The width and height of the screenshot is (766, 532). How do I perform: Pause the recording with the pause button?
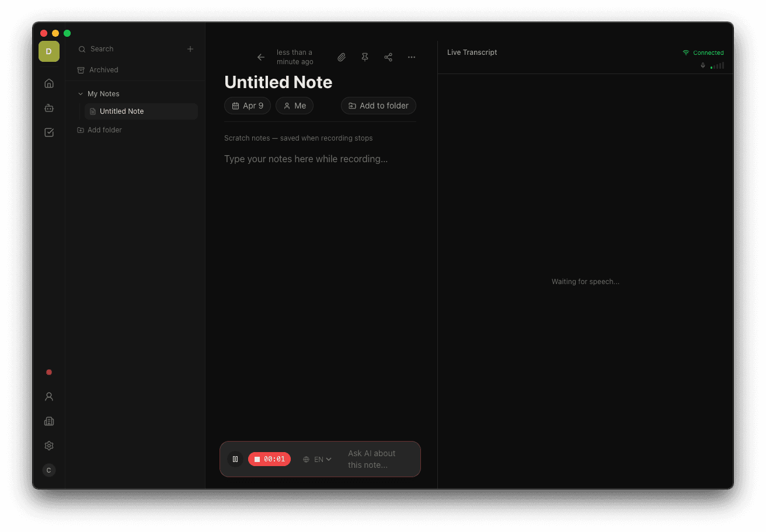(x=235, y=459)
